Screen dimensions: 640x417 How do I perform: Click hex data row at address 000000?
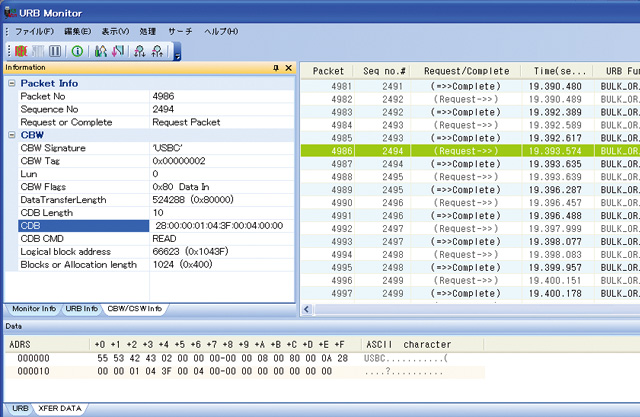(x=245, y=358)
